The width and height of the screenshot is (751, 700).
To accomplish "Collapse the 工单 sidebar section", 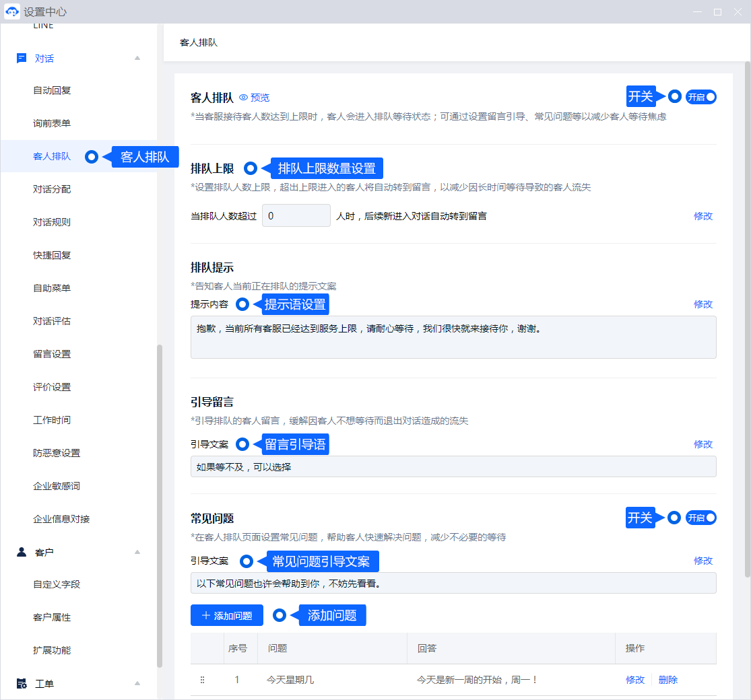I will 137,684.
